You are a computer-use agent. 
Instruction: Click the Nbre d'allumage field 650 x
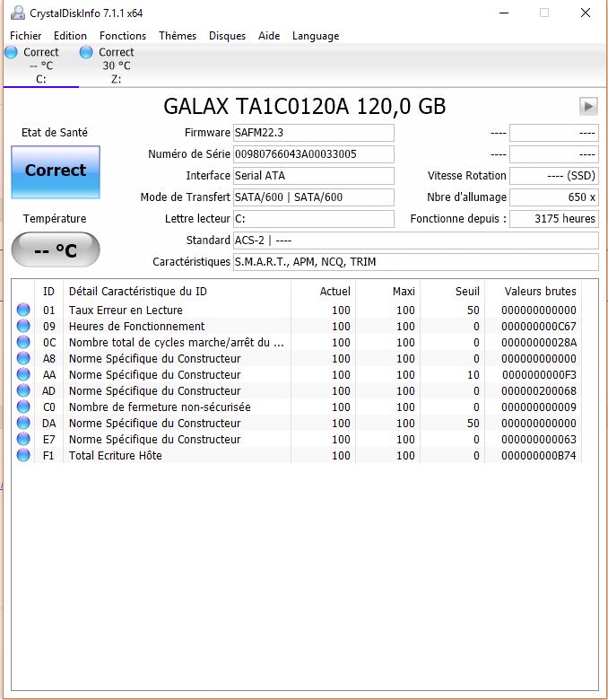pos(553,197)
